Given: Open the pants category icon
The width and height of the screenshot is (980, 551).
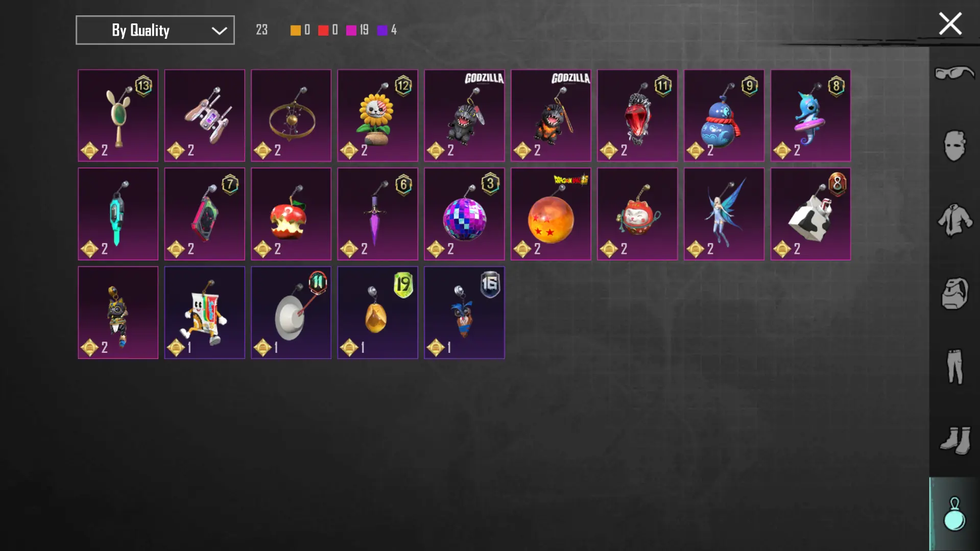Looking at the screenshot, I should click(x=954, y=367).
